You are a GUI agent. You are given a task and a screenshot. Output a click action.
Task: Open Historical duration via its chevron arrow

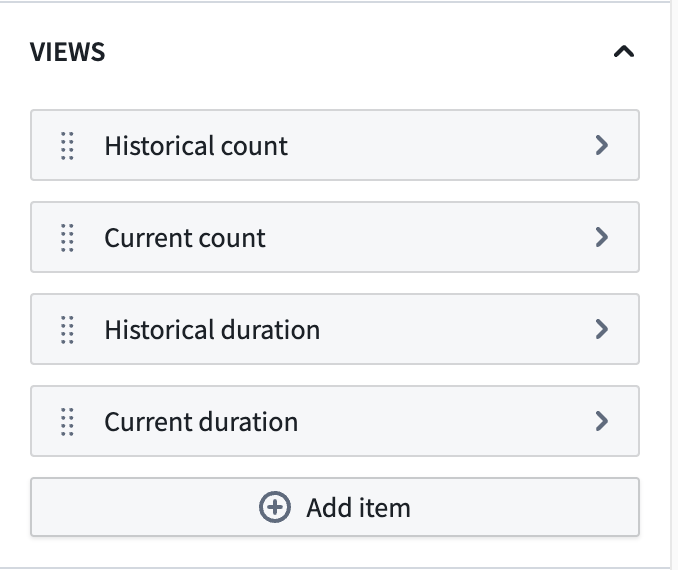tap(601, 330)
